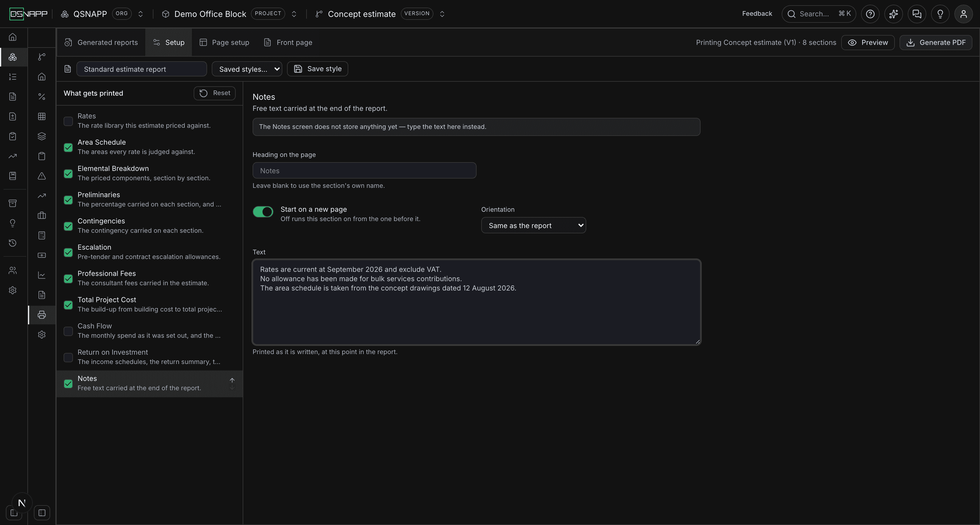Click the Save style button

(x=318, y=69)
